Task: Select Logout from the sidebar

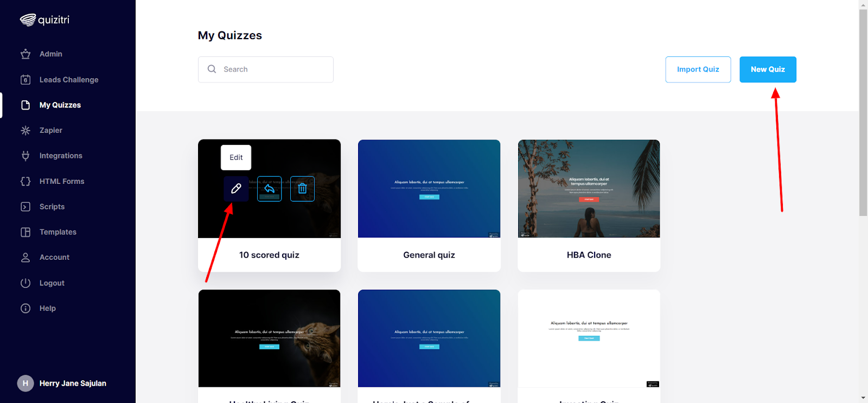Action: pyautogui.click(x=52, y=283)
